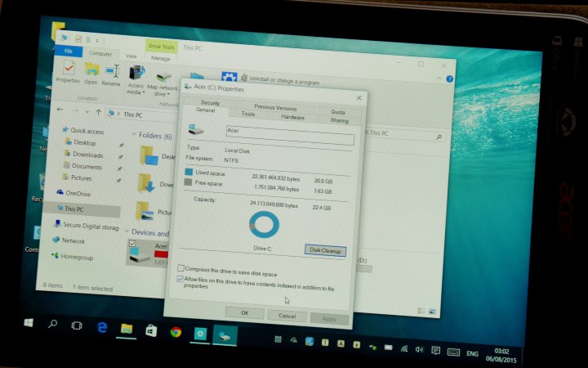Open the Access media dropdown arrow

point(144,92)
